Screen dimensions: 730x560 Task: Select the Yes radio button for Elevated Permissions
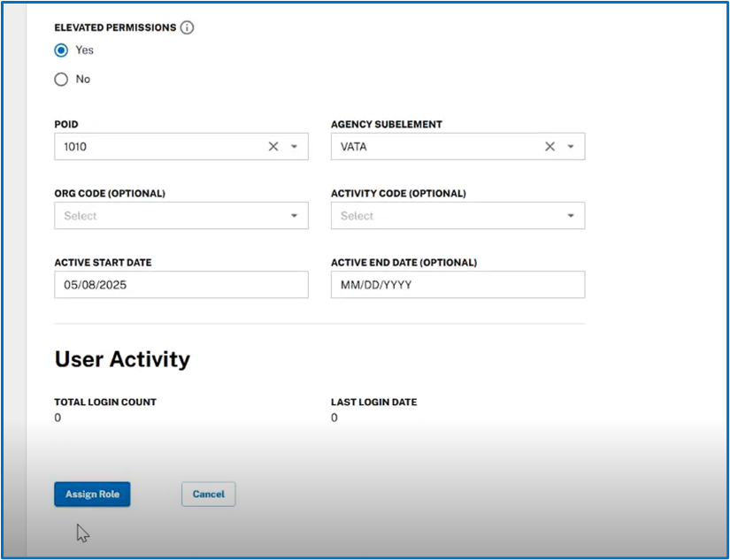[x=60, y=50]
